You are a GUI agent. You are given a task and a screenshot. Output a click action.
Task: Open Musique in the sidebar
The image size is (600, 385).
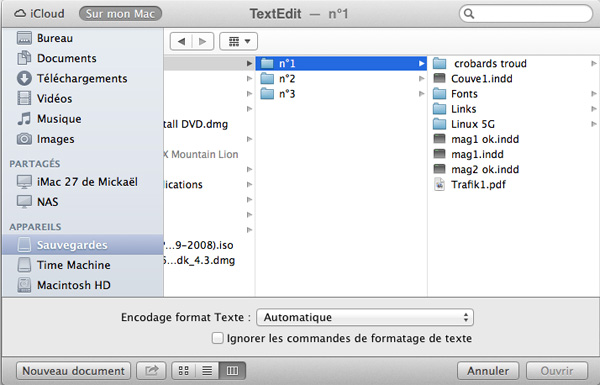click(x=82, y=119)
